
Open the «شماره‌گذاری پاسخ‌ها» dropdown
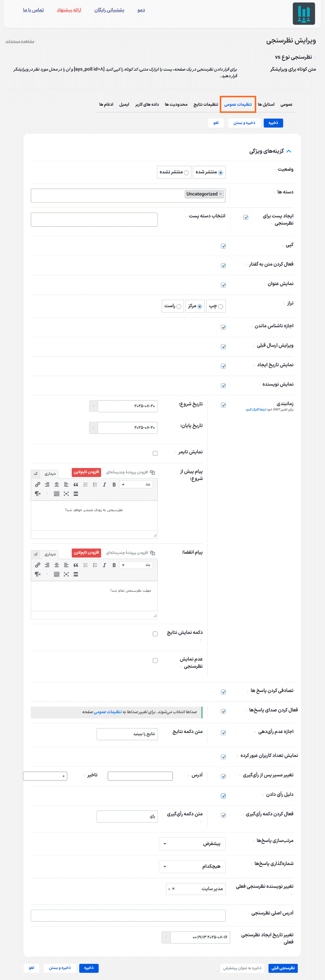[x=192, y=866]
